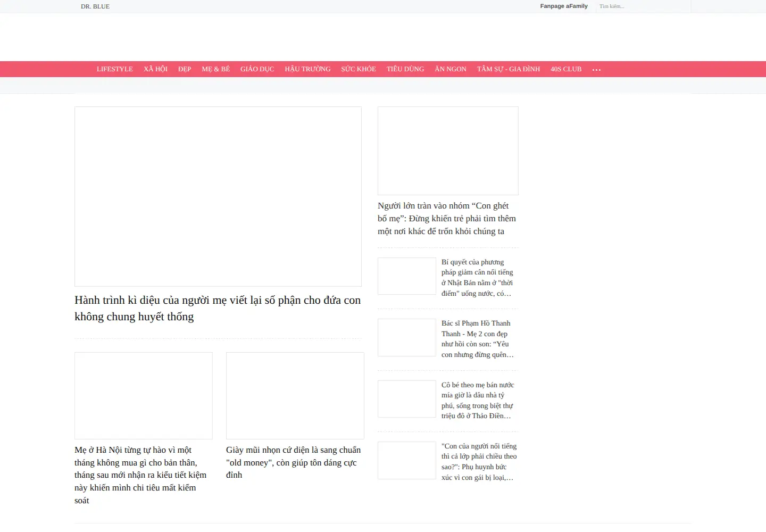Open the large featured article image placeholder
766x532 pixels.
click(x=218, y=196)
